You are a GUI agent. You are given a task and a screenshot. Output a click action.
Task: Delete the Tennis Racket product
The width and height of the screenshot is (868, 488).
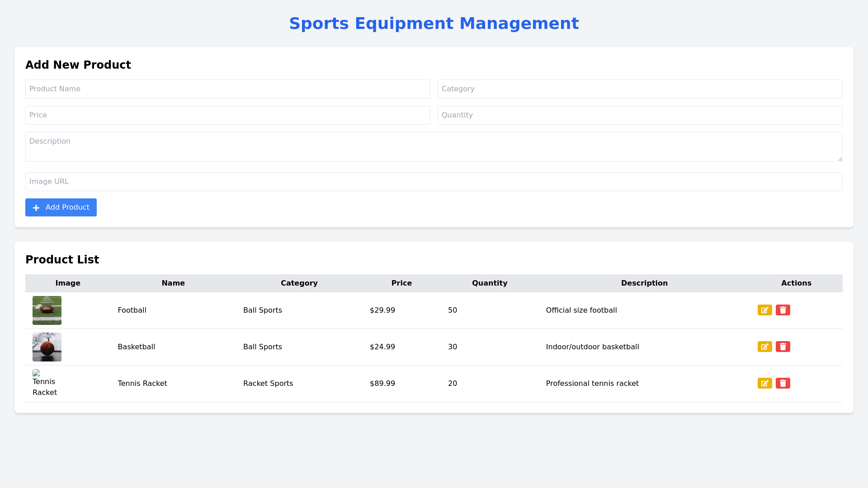tap(783, 383)
